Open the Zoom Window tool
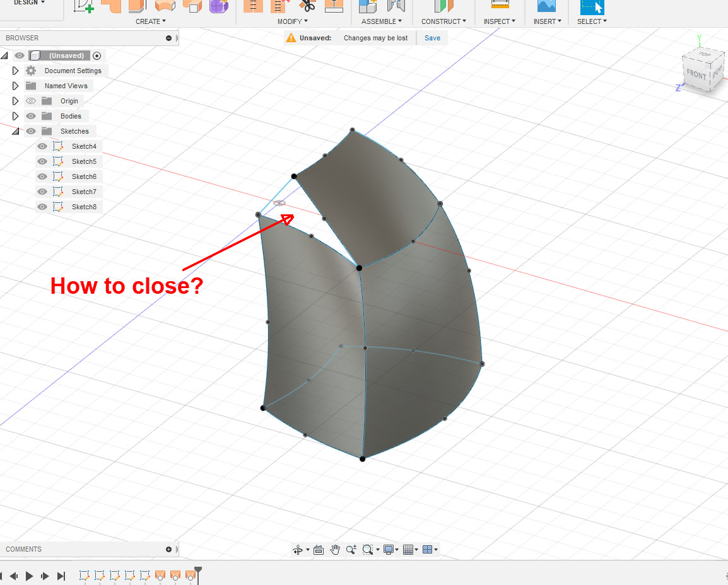The image size is (728, 585). pos(367,550)
